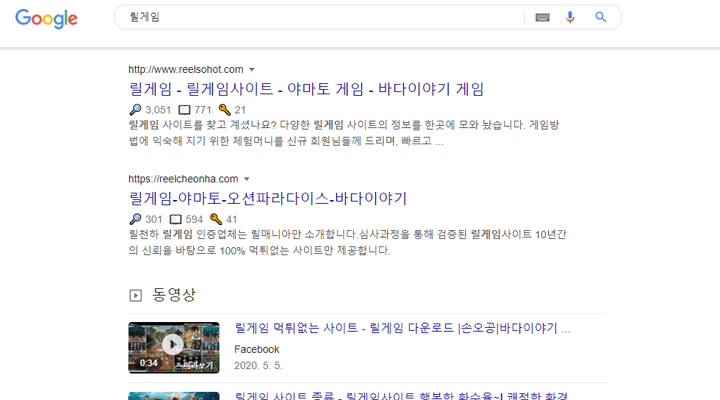720x400 pixels.
Task: Click the Google logo
Action: [46, 18]
